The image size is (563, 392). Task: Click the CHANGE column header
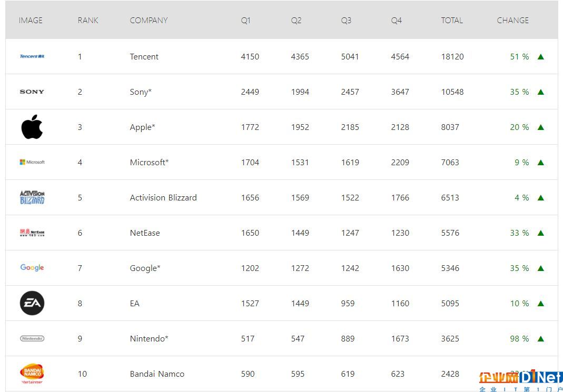coord(512,21)
